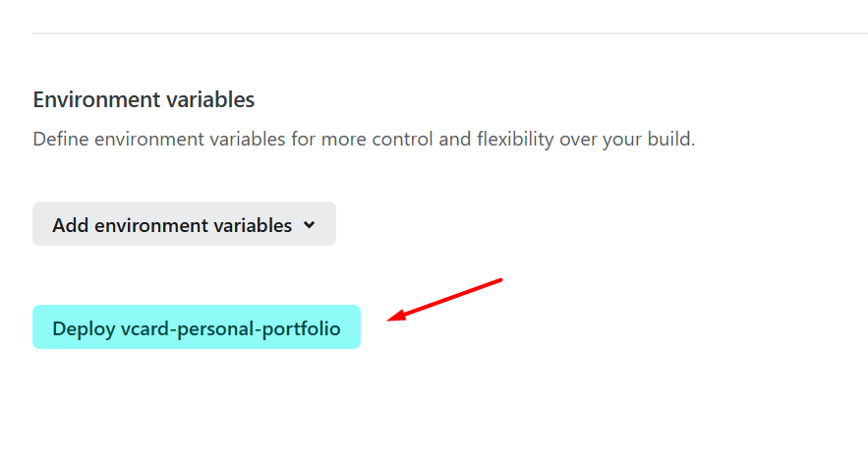The image size is (868, 470).
Task: Click the chevron on Add environment variables
Action: (310, 224)
